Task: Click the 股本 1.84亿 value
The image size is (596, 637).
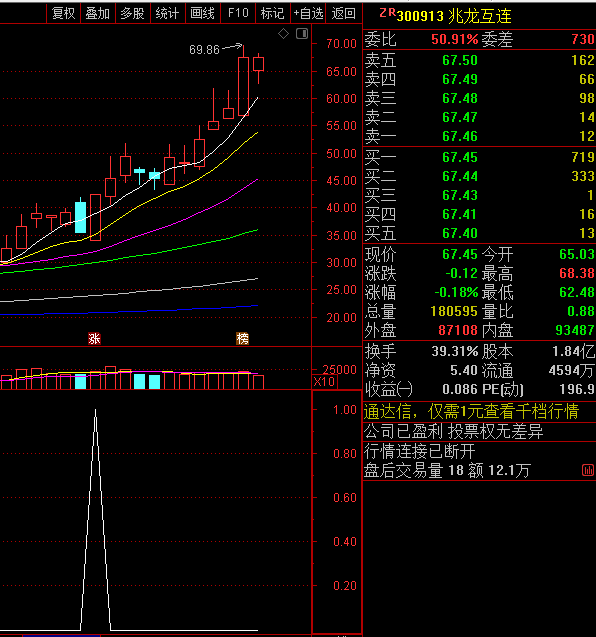Action: 573,351
